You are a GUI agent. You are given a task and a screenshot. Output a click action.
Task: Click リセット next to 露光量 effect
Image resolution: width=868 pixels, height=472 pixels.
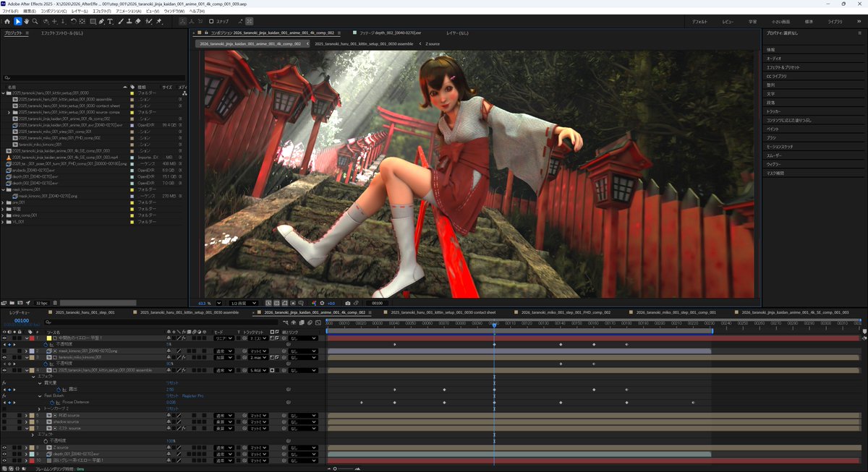click(174, 383)
